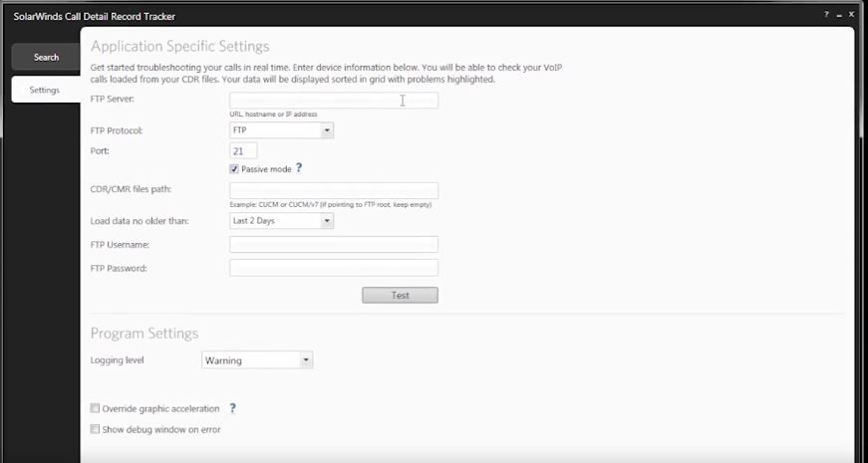
Task: Click the Test button
Action: pos(401,295)
